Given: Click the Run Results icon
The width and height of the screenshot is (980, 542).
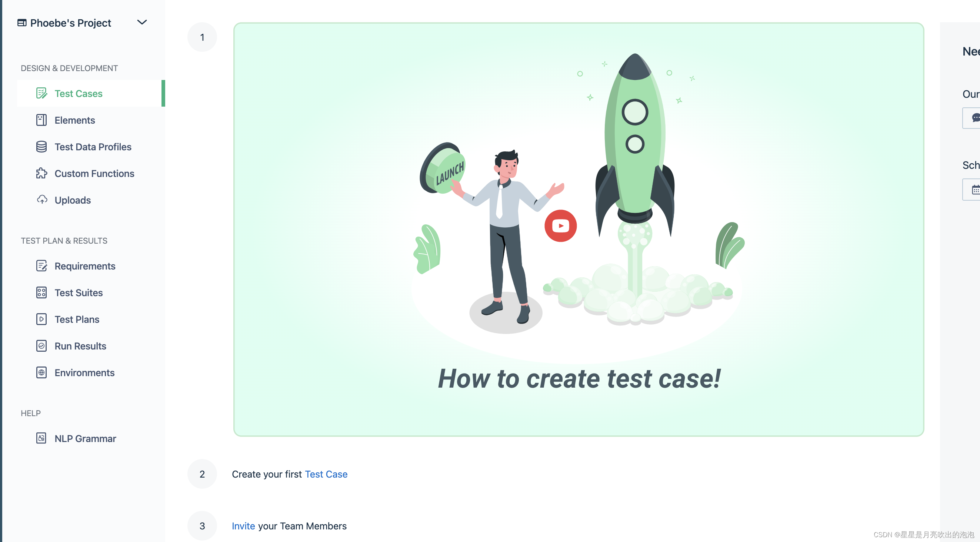Looking at the screenshot, I should 41,345.
